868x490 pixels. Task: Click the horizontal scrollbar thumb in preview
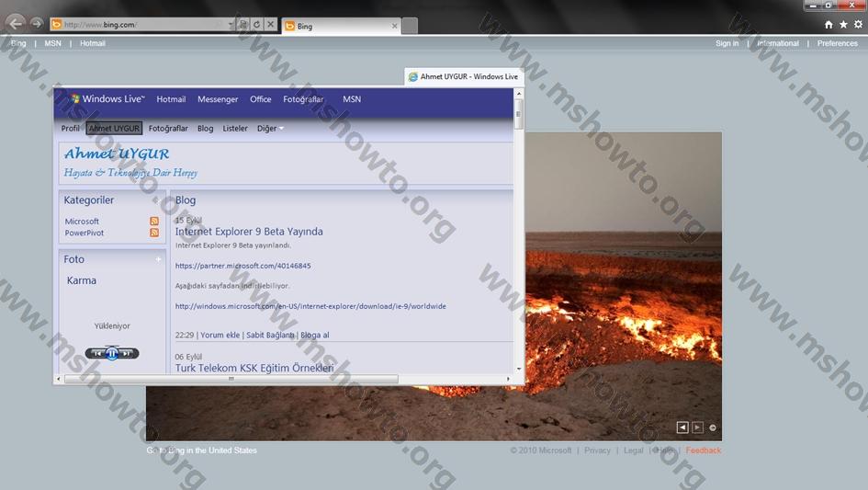231,379
